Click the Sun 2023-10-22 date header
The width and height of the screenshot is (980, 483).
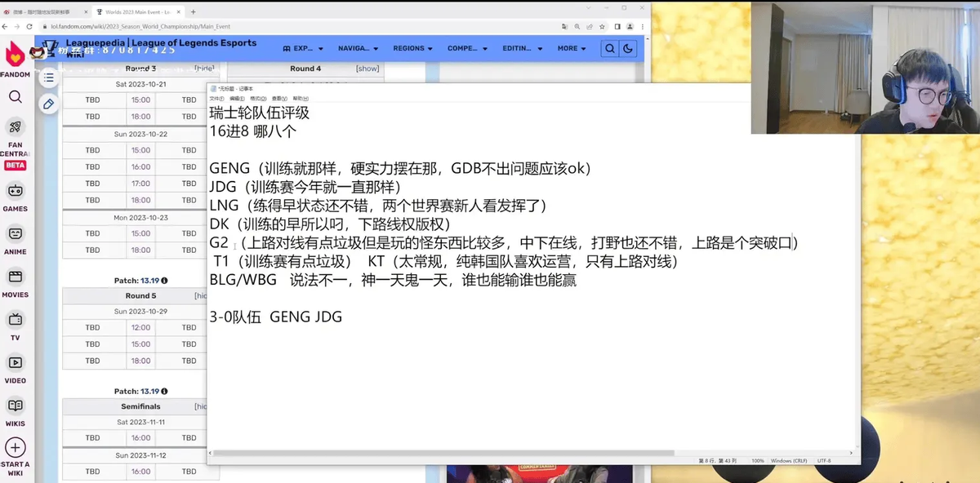tap(140, 134)
